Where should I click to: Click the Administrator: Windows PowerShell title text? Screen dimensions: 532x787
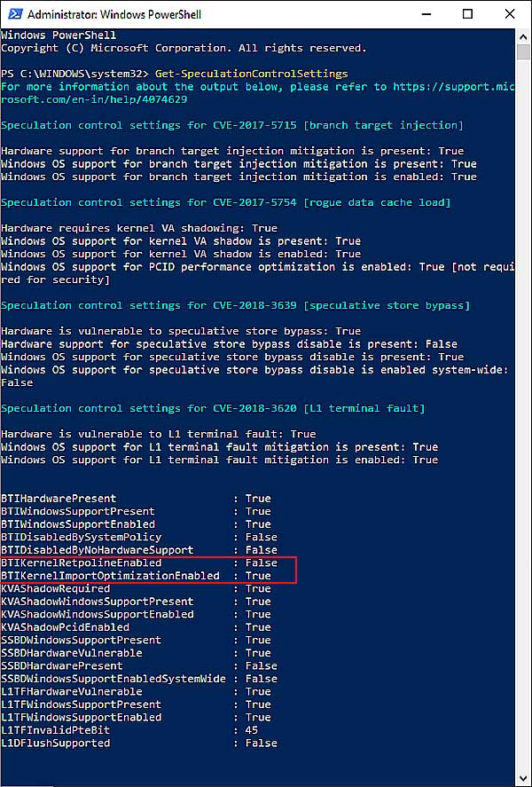[114, 14]
